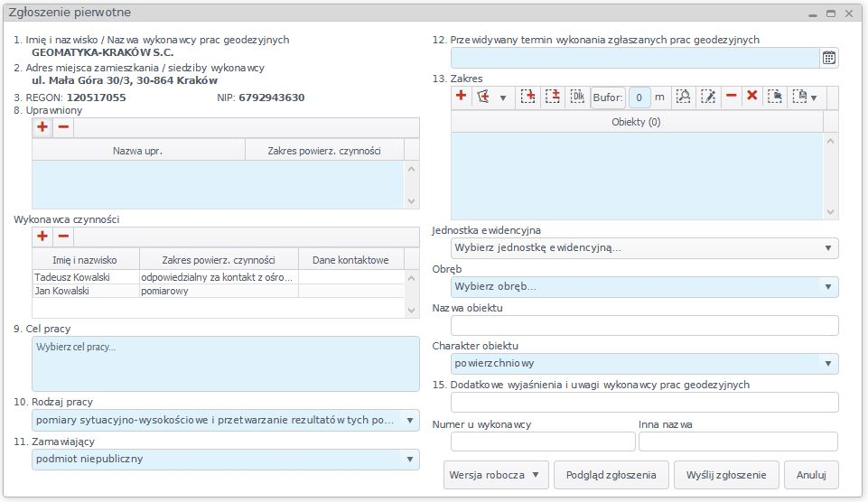Click the Wyślij zgłoszenie button

coord(726,475)
